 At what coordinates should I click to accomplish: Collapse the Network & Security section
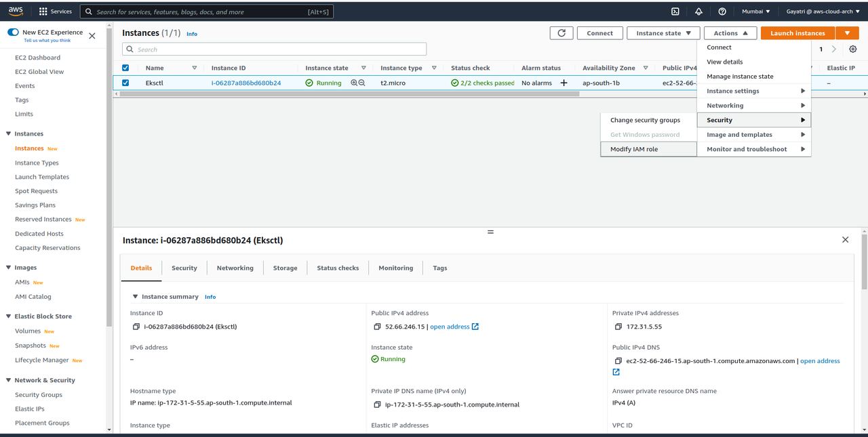[8, 380]
